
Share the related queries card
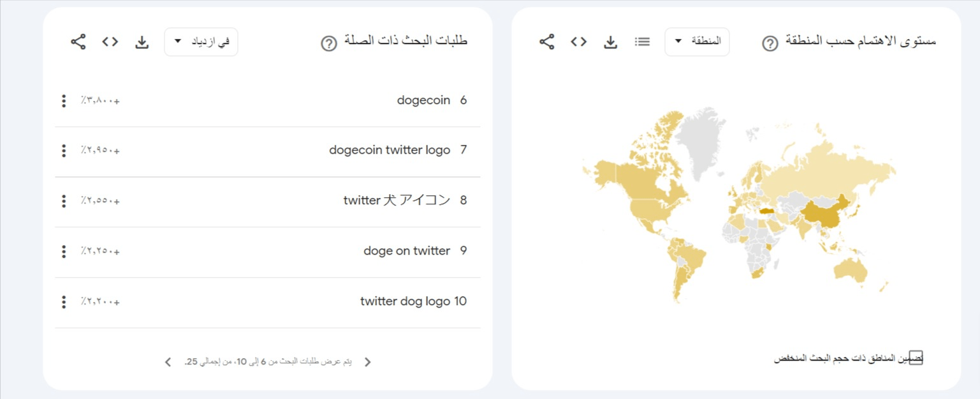(x=78, y=42)
